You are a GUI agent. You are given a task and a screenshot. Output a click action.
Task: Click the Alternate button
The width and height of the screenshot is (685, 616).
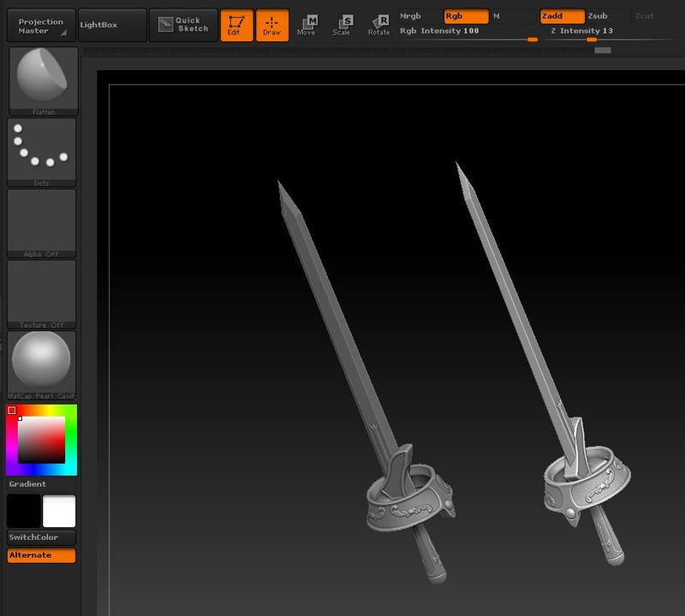(x=40, y=554)
